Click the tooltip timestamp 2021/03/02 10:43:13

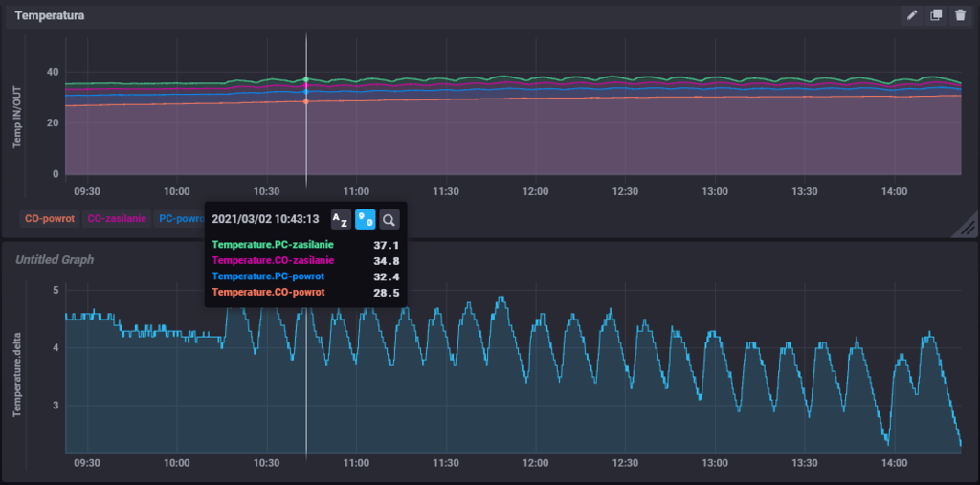pyautogui.click(x=265, y=219)
